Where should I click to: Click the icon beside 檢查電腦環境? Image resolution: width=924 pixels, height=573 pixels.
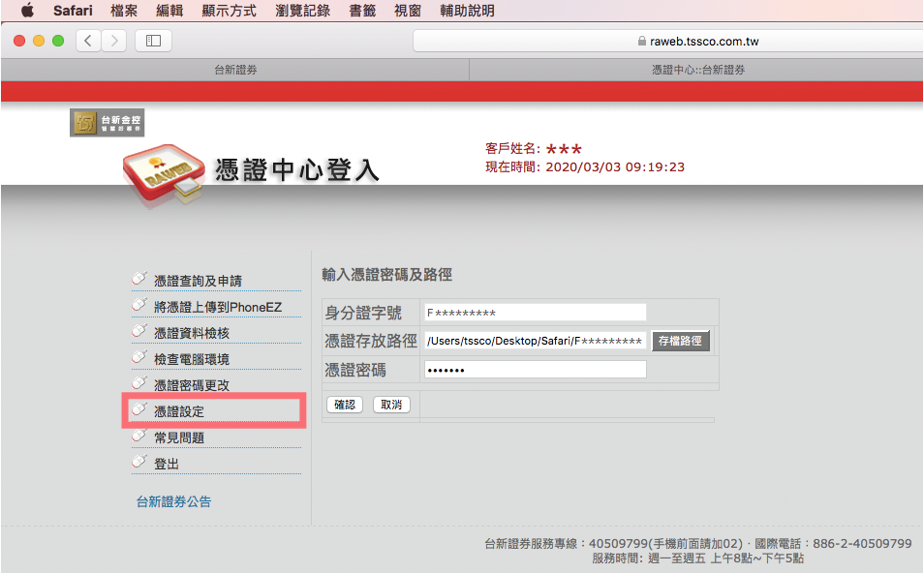pos(139,356)
